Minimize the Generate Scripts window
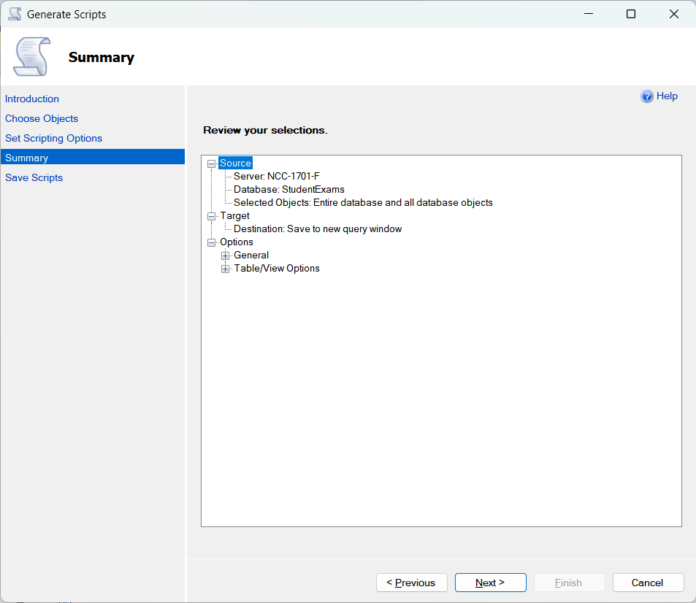 coord(589,14)
